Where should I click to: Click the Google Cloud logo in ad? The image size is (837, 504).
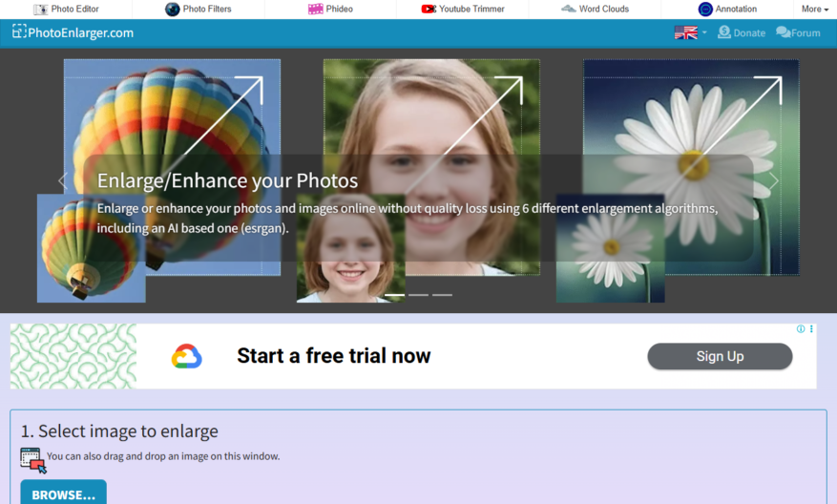(186, 356)
